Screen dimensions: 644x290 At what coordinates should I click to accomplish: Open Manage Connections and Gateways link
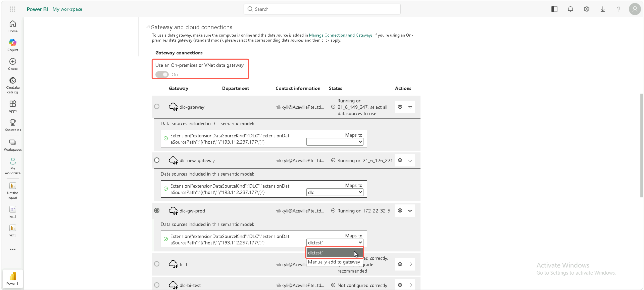point(340,35)
